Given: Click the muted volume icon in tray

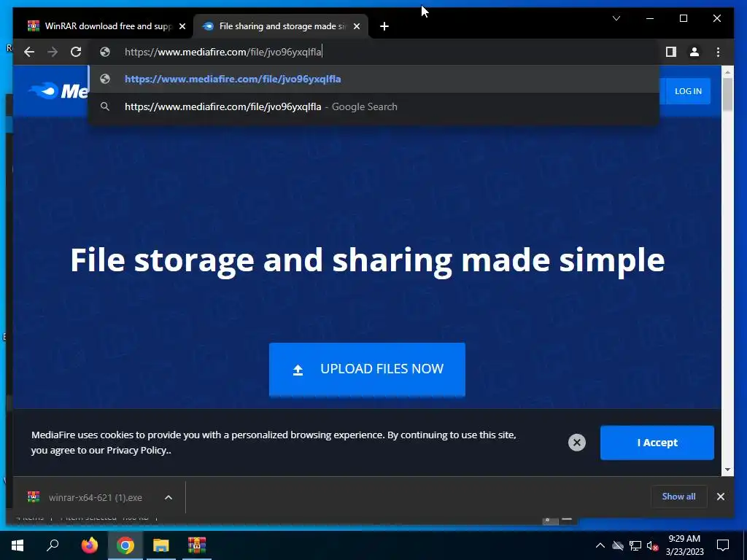Looking at the screenshot, I should coord(652,545).
